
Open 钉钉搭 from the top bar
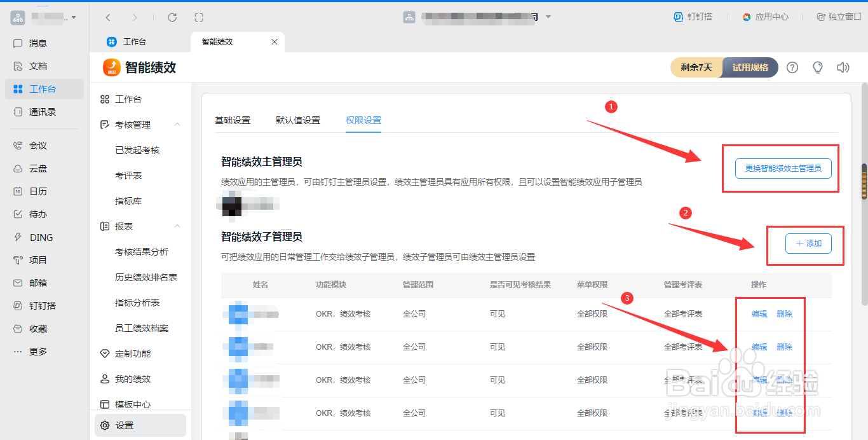coord(693,17)
